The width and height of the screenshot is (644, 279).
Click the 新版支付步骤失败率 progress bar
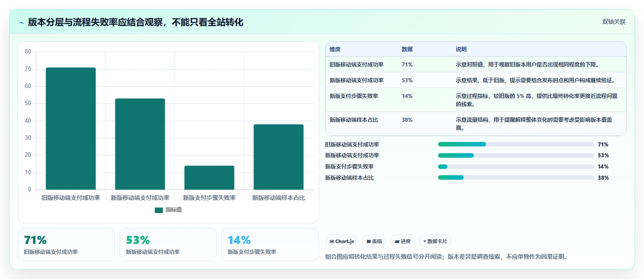516,167
